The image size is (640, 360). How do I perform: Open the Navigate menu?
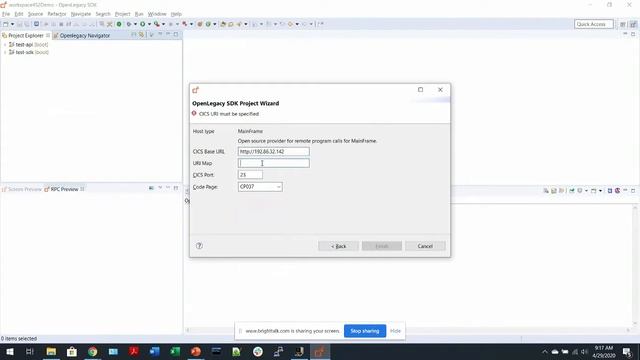[x=81, y=14]
